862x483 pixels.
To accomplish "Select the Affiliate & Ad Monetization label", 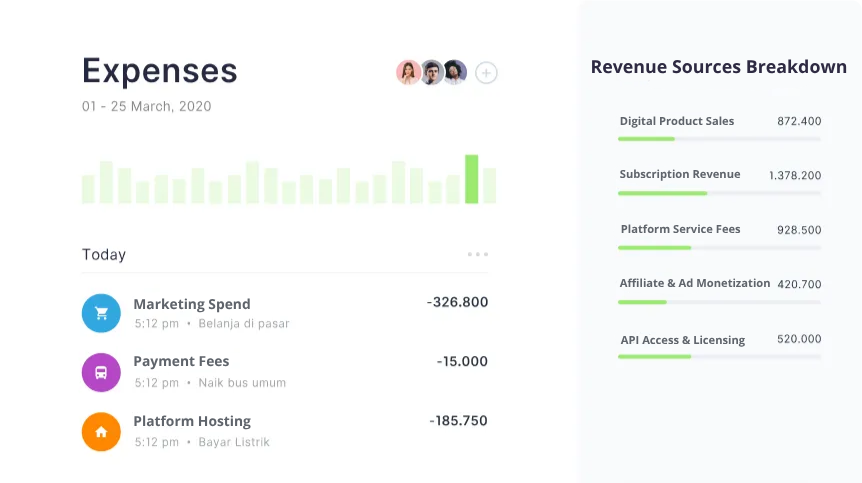I will click(x=695, y=284).
